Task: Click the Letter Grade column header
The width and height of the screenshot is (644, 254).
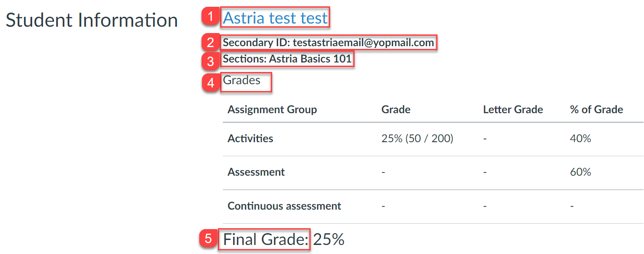Action: (513, 110)
